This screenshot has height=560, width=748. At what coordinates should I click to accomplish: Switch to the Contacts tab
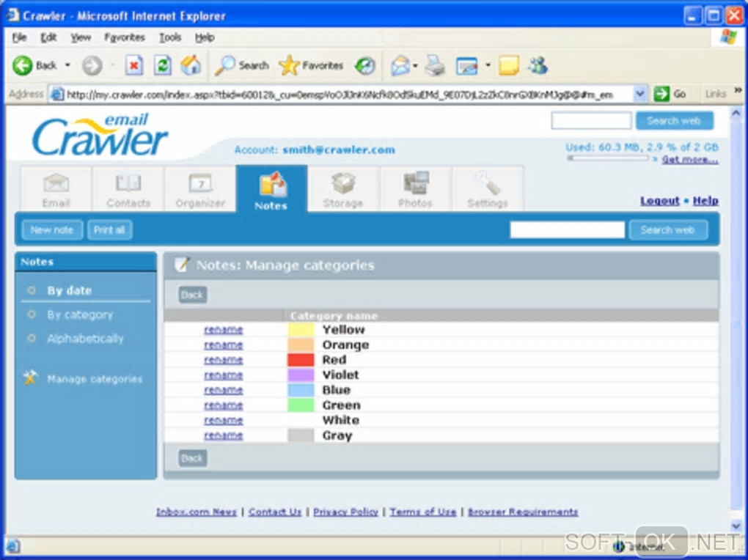pos(128,189)
